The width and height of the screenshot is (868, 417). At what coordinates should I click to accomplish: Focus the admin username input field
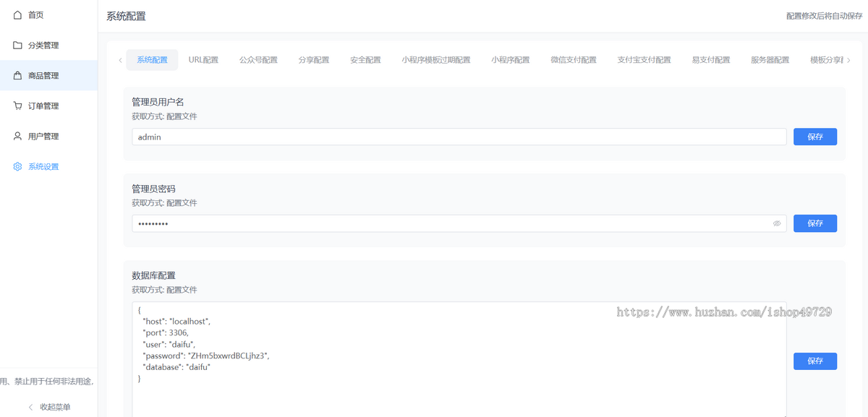[x=459, y=137]
